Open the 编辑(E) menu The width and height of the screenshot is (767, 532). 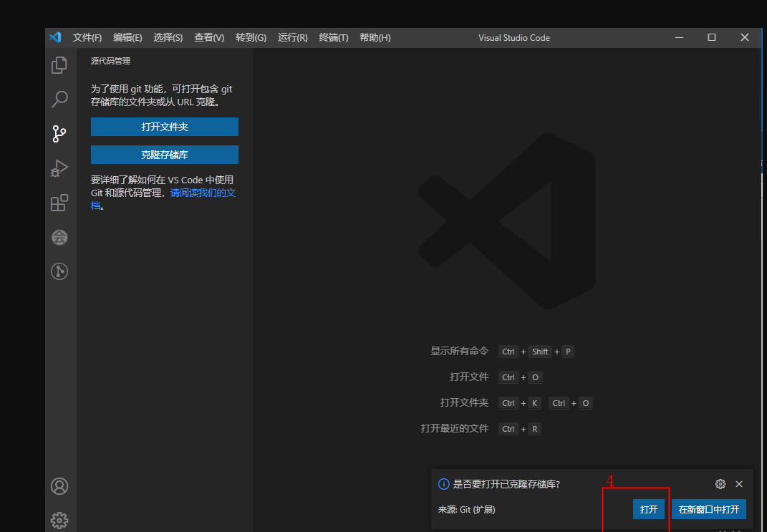pyautogui.click(x=127, y=38)
